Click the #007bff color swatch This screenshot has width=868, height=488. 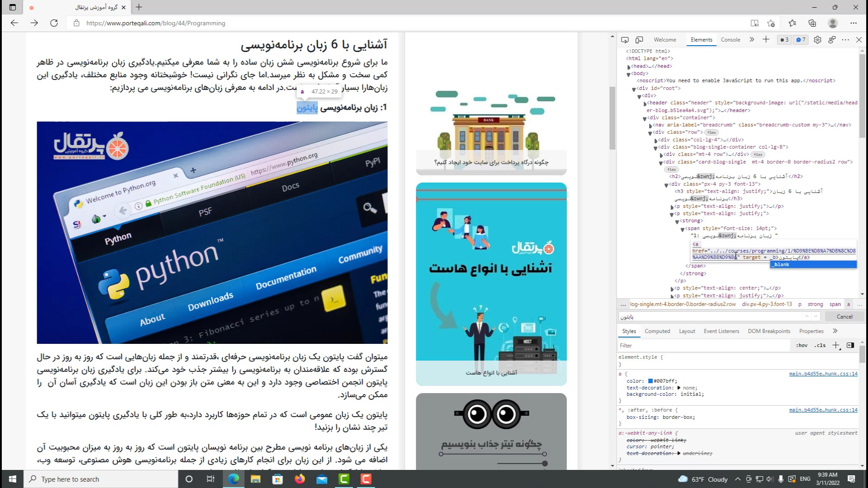tap(651, 381)
